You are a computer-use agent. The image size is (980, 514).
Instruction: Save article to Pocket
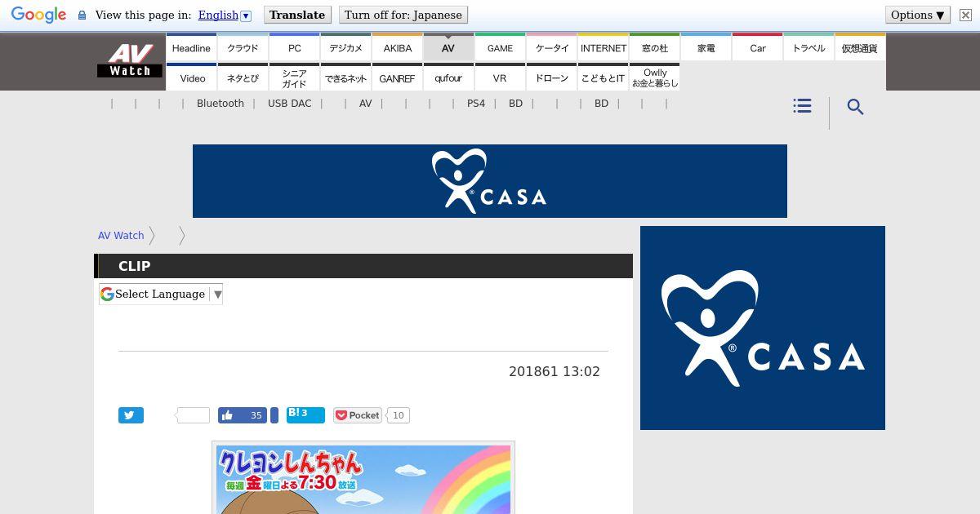[x=358, y=415]
